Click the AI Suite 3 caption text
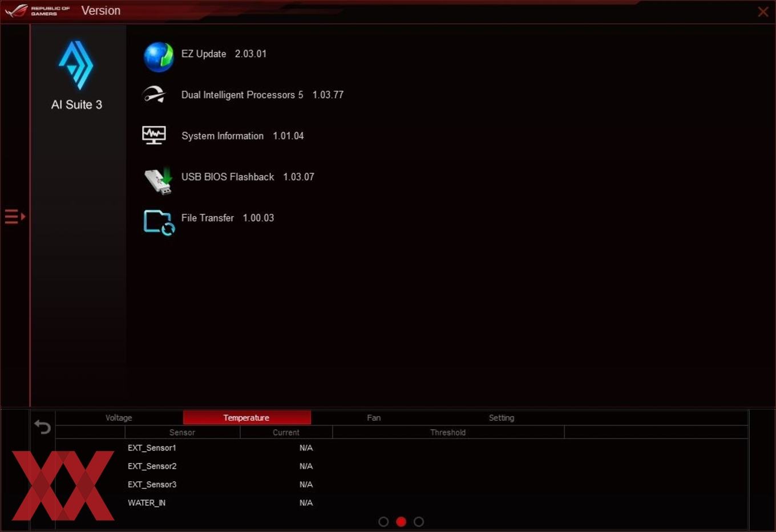Image resolution: width=776 pixels, height=532 pixels. 76,104
